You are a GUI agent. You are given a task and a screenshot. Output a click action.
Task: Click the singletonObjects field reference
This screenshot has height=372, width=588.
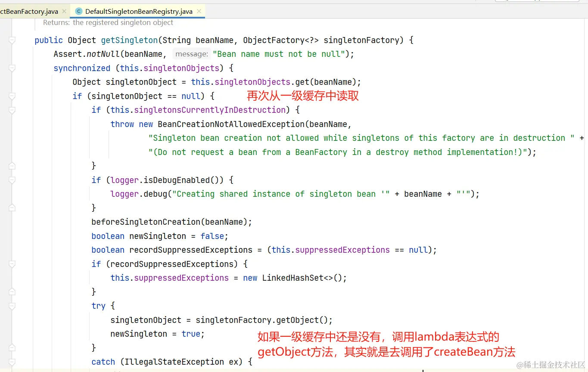tap(181, 68)
